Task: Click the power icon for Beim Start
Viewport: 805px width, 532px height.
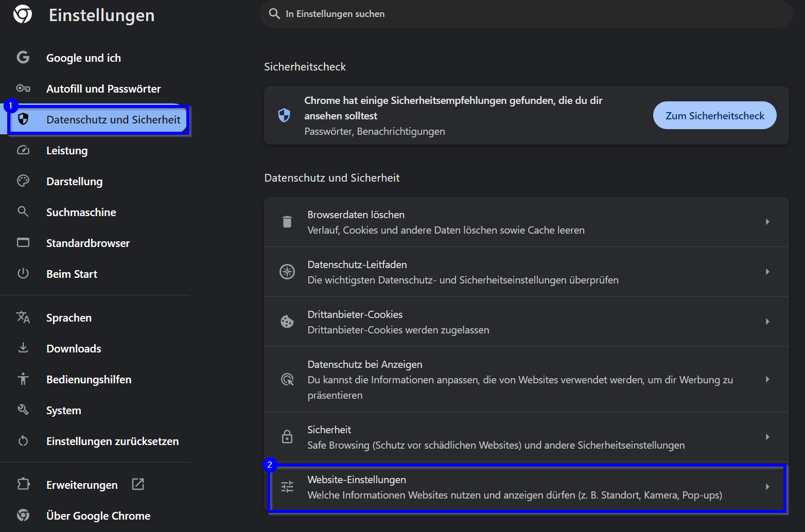Action: [23, 273]
